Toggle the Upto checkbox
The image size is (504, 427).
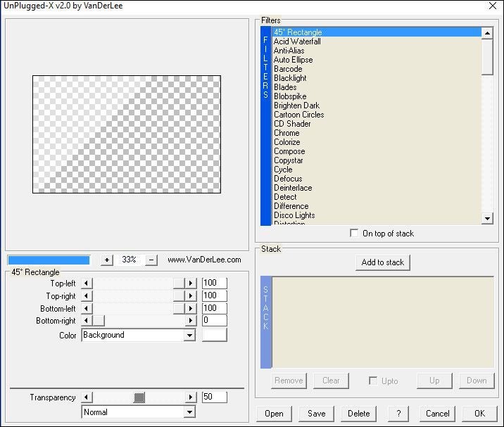[373, 381]
